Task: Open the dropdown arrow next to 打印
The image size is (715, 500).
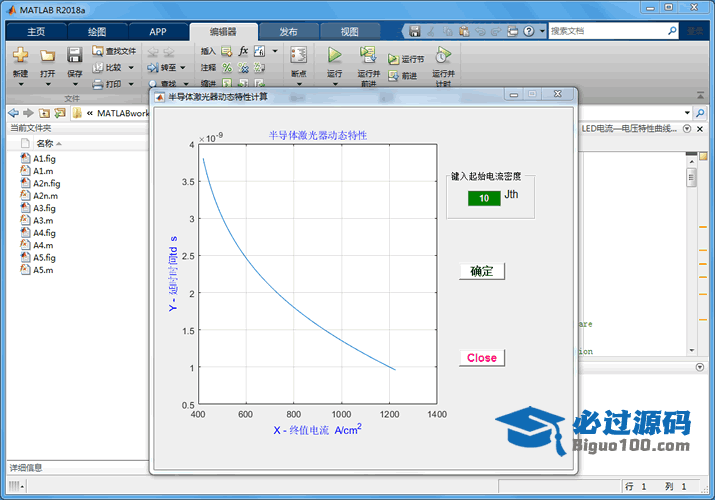Action: (x=131, y=84)
